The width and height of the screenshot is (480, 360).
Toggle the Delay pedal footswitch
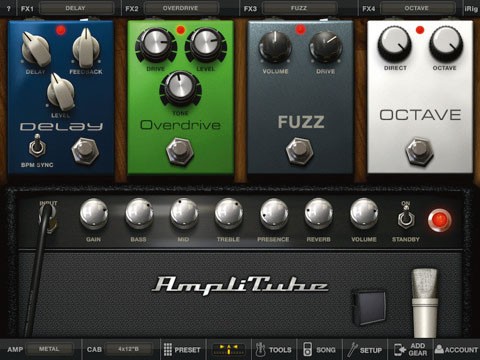[x=85, y=151]
